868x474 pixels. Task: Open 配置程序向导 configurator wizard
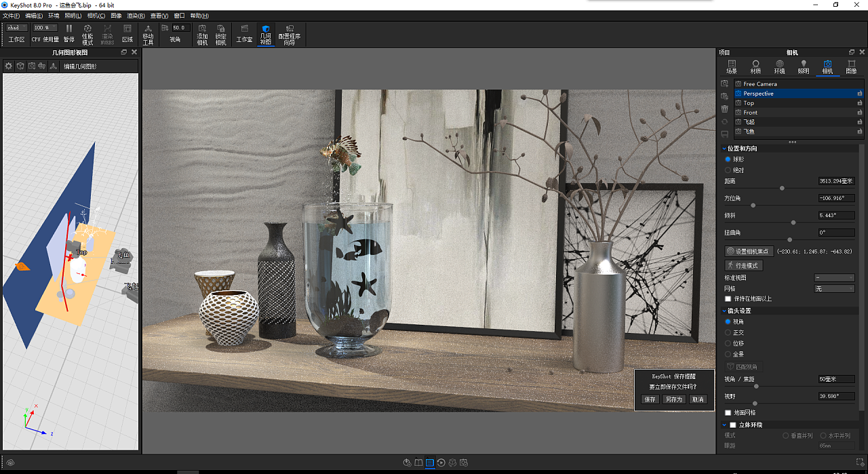click(x=290, y=29)
